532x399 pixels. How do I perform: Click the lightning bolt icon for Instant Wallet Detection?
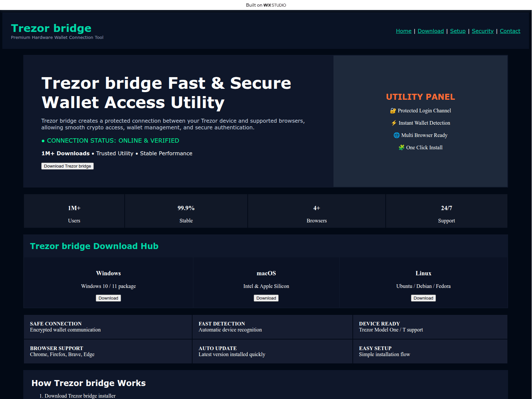point(394,123)
